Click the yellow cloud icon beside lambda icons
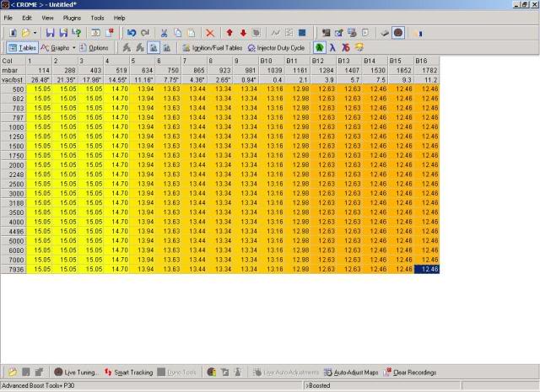Image resolution: width=540 pixels, height=392 pixels. [359, 47]
